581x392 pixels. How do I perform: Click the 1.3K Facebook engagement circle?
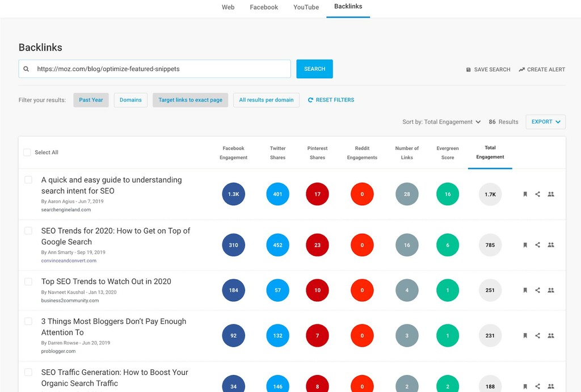click(233, 194)
